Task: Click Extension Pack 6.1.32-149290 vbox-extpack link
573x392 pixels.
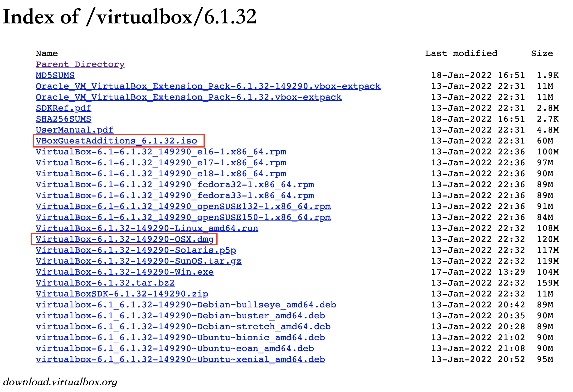Action: [x=208, y=86]
